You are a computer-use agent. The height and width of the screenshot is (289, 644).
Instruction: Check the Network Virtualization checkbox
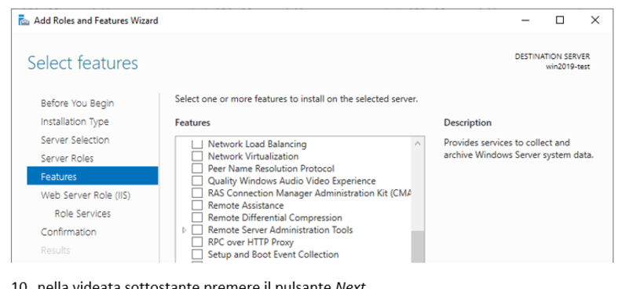(198, 156)
